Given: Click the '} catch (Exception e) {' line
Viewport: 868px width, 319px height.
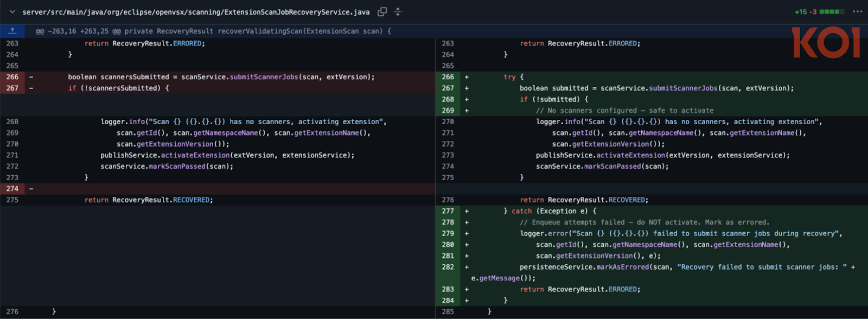Looking at the screenshot, I should 550,211.
